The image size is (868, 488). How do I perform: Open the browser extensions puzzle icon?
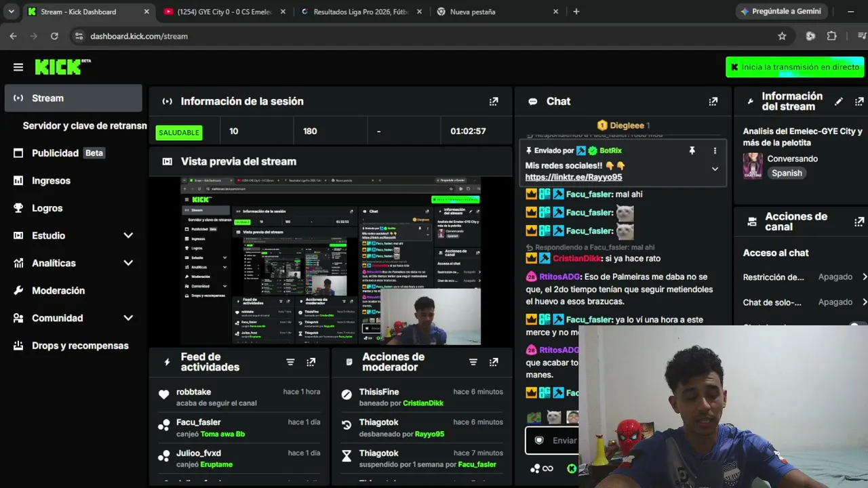coord(831,36)
